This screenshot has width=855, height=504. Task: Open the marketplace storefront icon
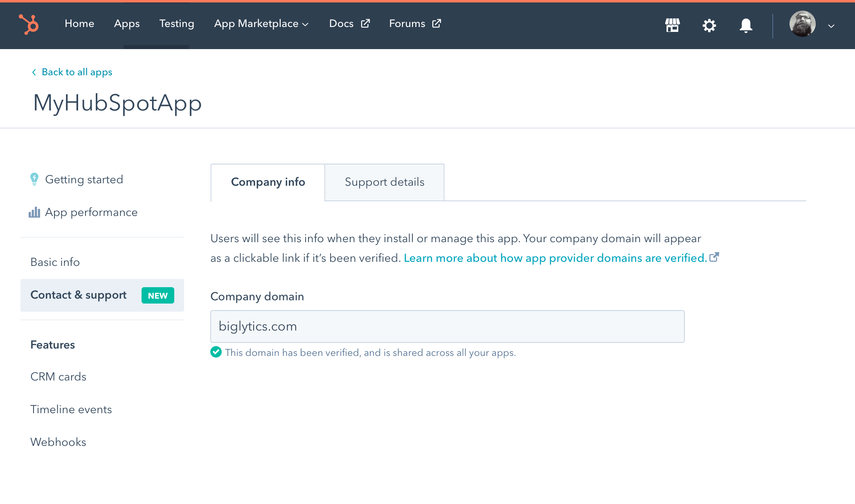[672, 25]
